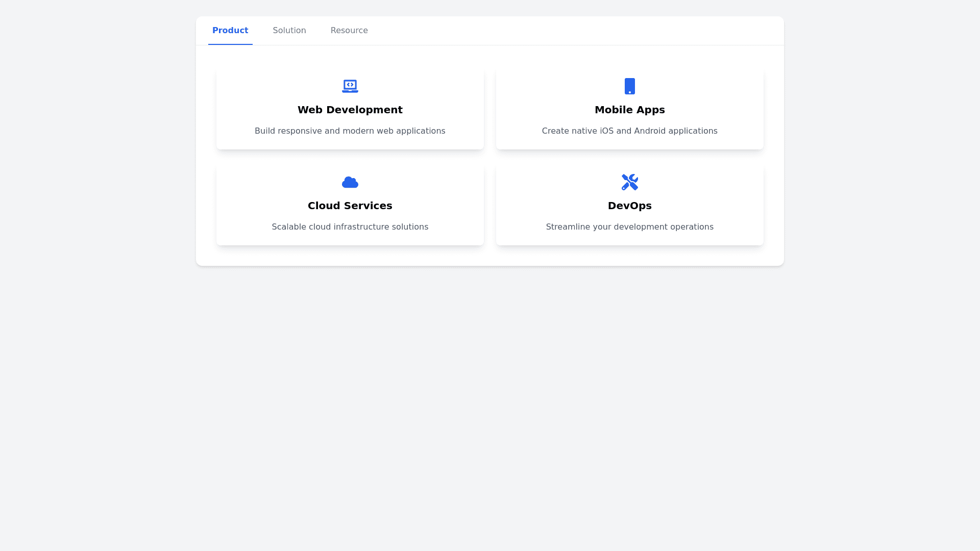Click the DevOps card title
The image size is (980, 551).
[x=629, y=206]
